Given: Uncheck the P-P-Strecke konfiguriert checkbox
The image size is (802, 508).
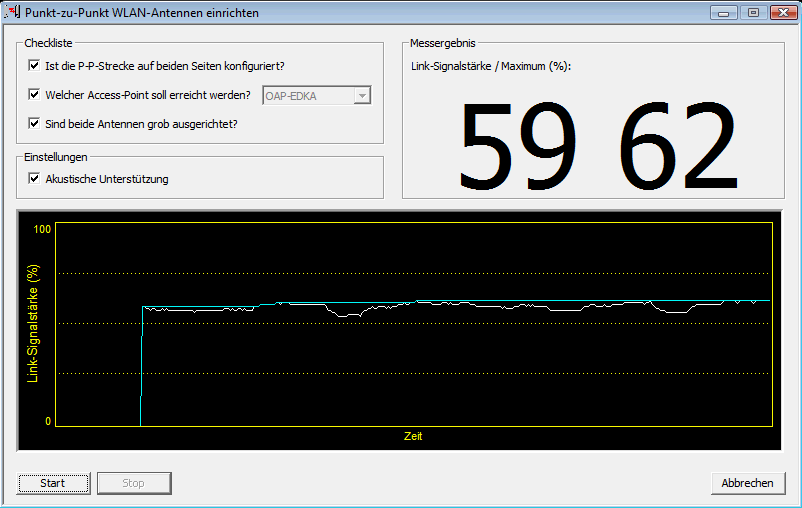Looking at the screenshot, I should [x=35, y=66].
